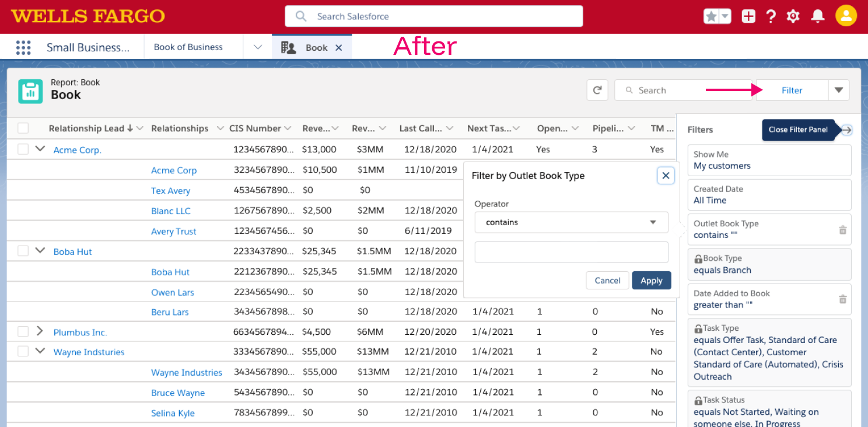Click the Book Type lock icon
868x427 pixels.
click(698, 258)
